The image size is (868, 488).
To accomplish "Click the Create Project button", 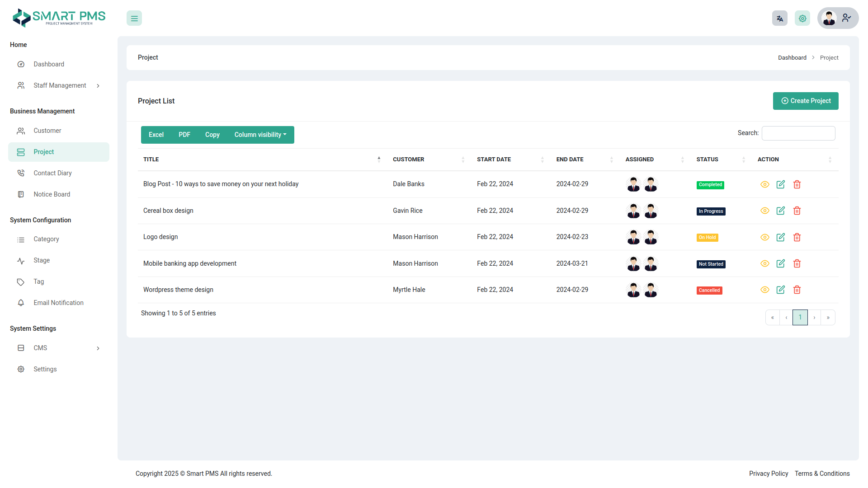I will (x=806, y=101).
